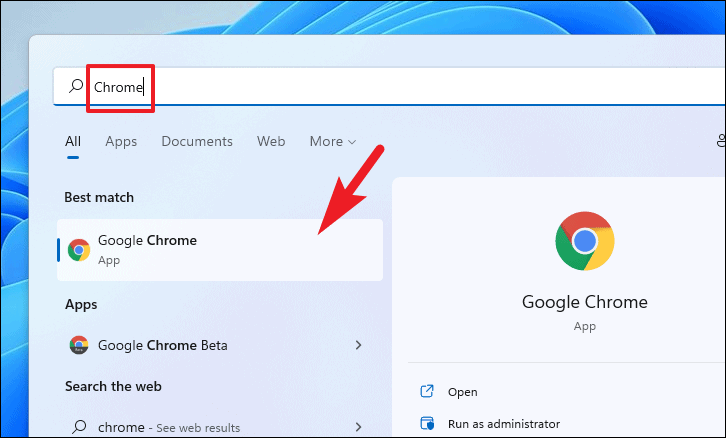
Task: Click large Google Chrome logo in preview pane
Action: point(585,241)
